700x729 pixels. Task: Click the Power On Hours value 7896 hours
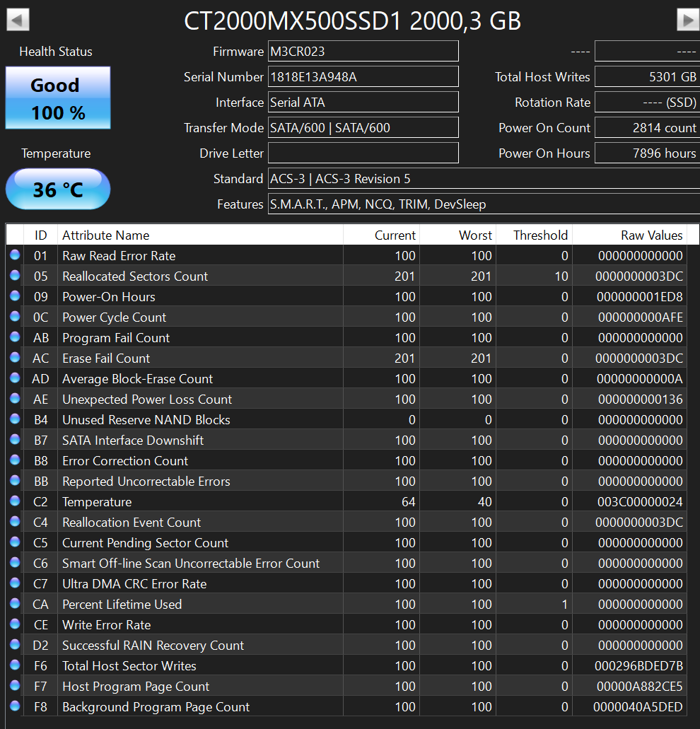[x=647, y=153]
